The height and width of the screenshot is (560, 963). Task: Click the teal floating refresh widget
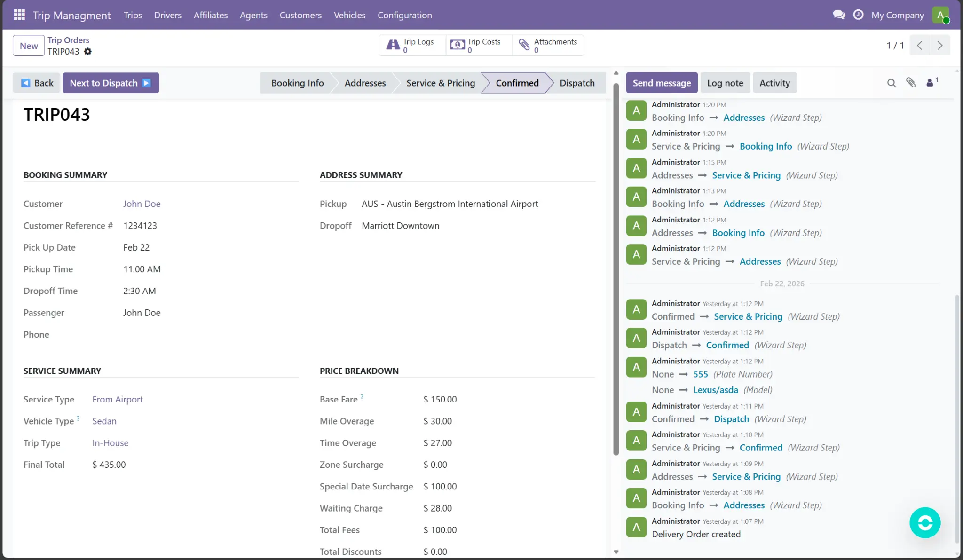[925, 522]
